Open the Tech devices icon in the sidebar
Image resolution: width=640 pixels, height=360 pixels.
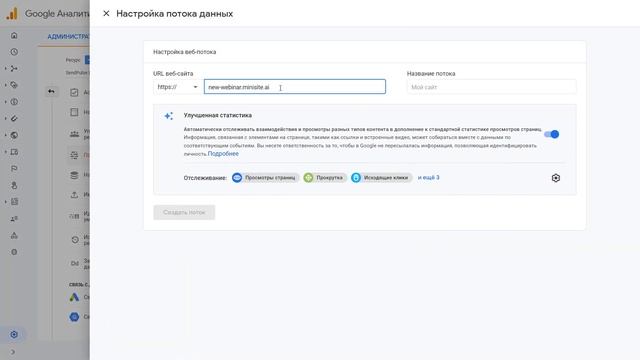[x=14, y=152]
